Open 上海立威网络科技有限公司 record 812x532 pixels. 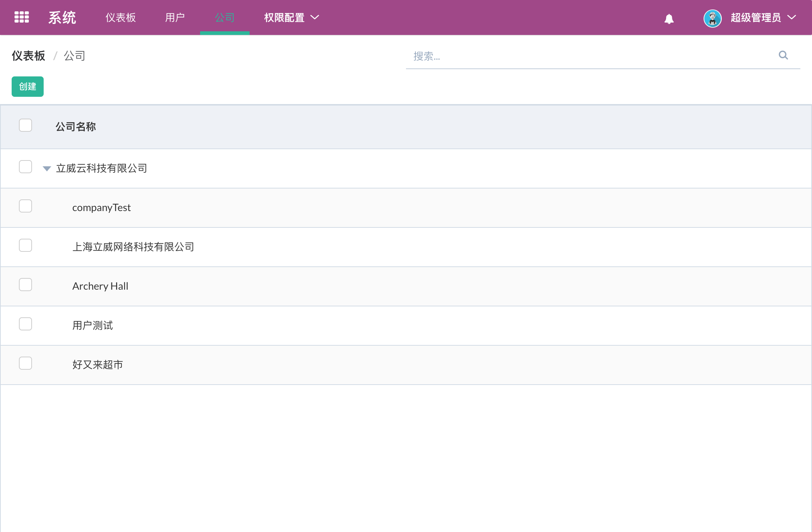pyautogui.click(x=133, y=247)
